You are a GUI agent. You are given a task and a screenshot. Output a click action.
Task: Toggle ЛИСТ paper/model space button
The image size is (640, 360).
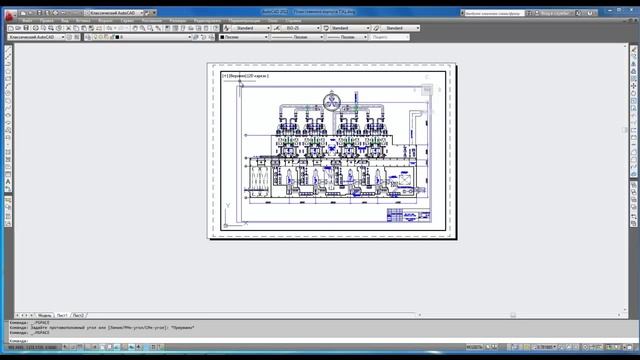tap(474, 347)
